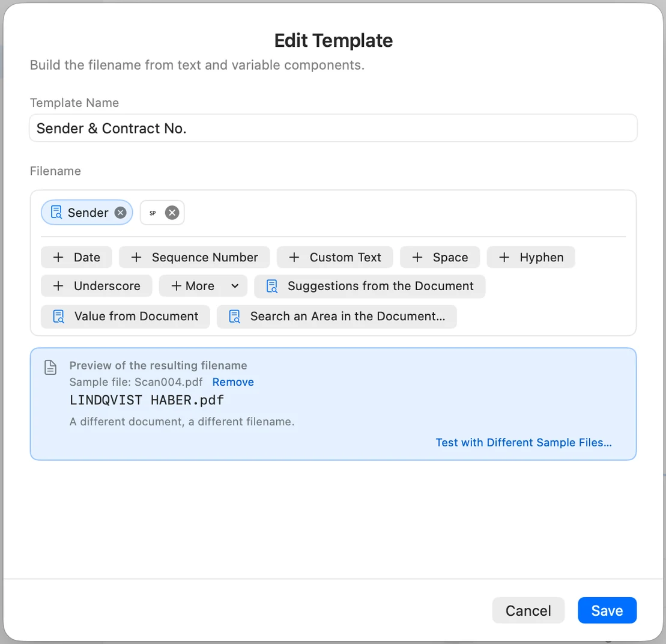666x644 pixels.
Task: Select the Sender token chip
Action: 86,213
